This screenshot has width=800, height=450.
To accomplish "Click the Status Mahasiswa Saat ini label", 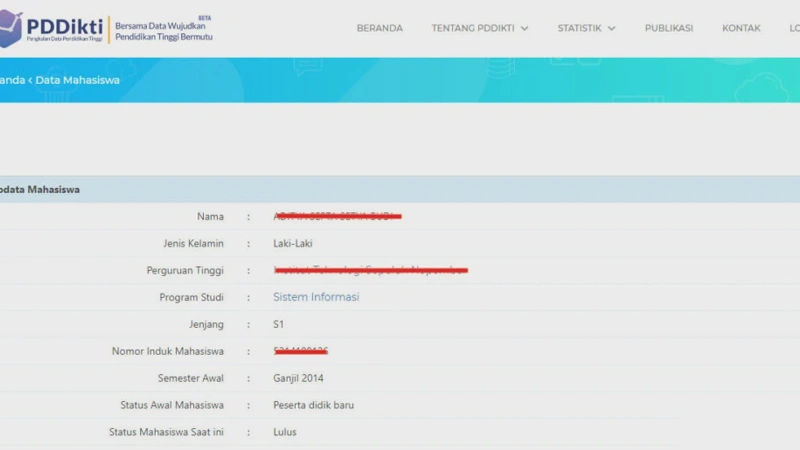I will 166,432.
